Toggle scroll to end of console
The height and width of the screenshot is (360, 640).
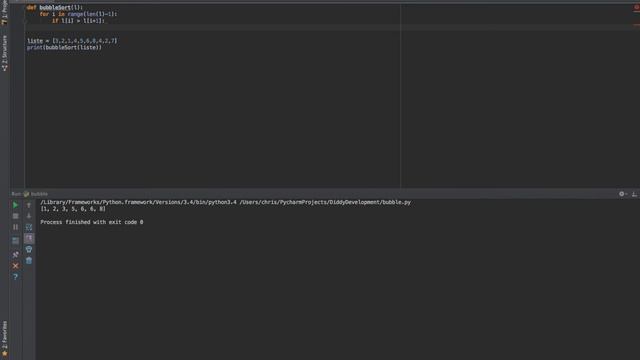pyautogui.click(x=29, y=238)
